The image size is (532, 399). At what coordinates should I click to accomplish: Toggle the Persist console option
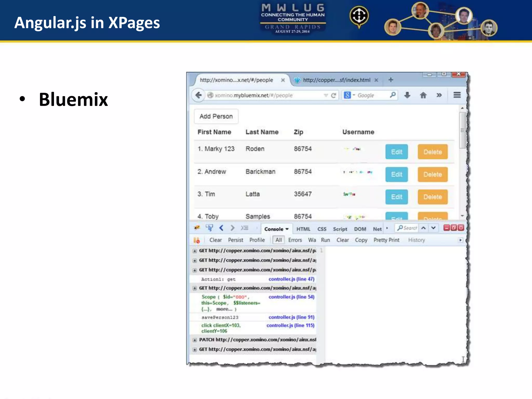(x=236, y=240)
